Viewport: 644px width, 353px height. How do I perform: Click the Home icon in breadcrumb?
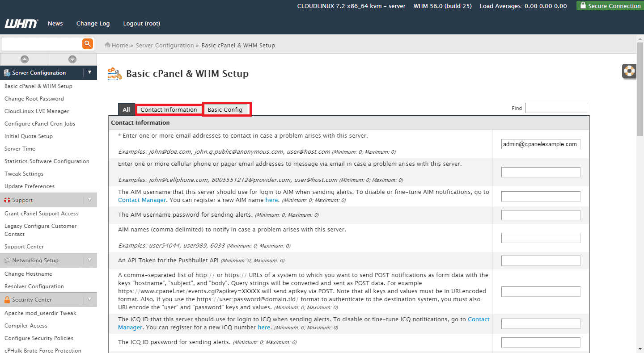coord(108,45)
